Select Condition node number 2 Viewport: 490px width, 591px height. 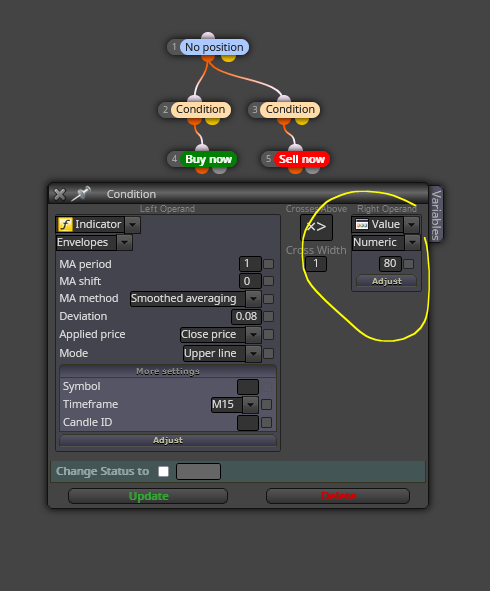(x=201, y=109)
